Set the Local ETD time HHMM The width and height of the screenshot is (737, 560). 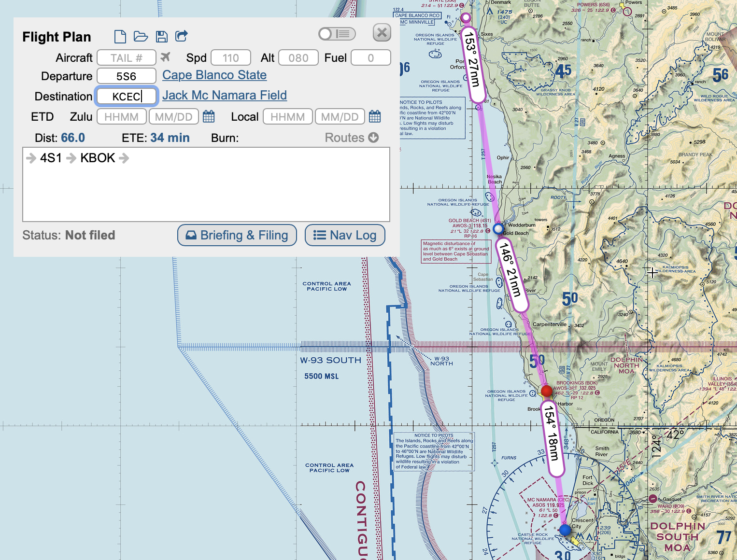(288, 117)
